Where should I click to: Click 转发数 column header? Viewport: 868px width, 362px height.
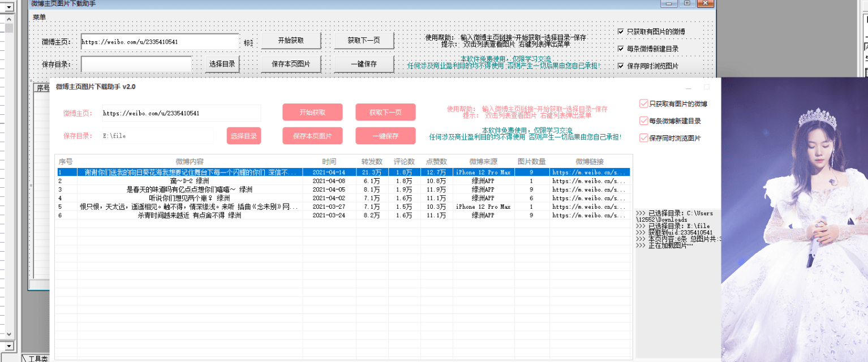372,161
